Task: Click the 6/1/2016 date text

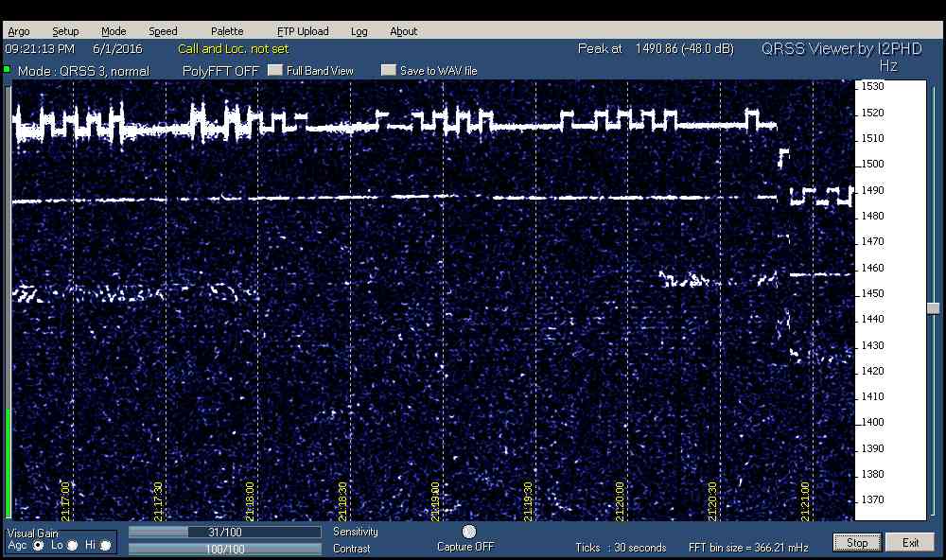Action: [x=117, y=49]
